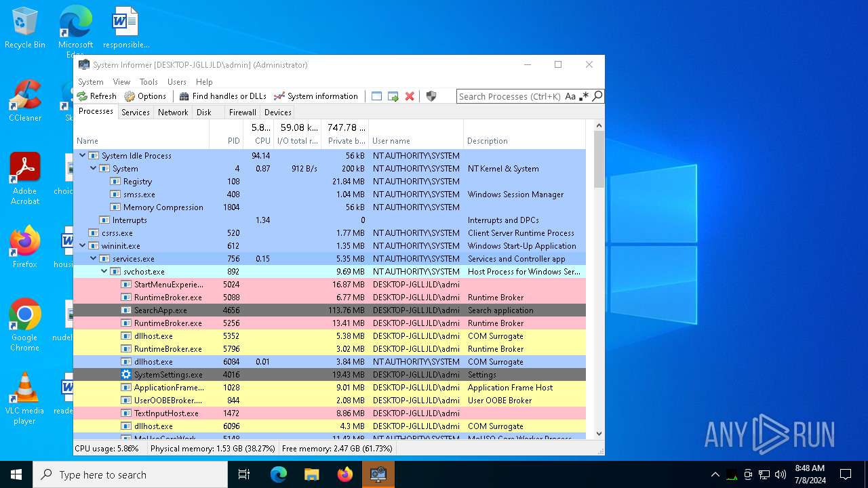Switch to the Firewall tab

[242, 113]
